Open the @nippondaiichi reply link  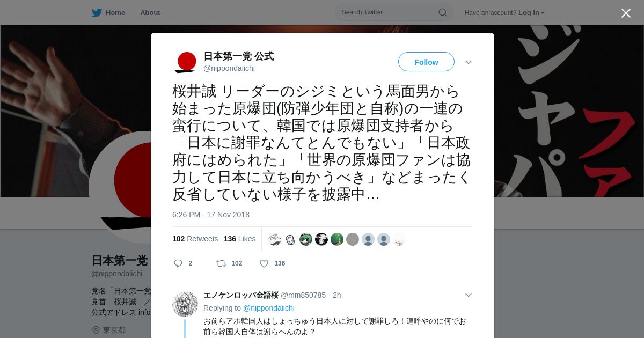269,308
